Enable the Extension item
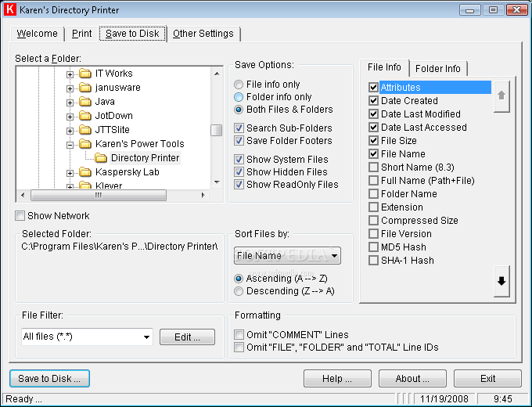 click(x=373, y=207)
